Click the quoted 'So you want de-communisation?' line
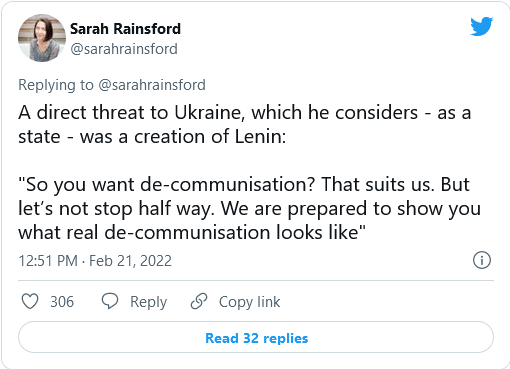The image size is (510, 369). 167,184
